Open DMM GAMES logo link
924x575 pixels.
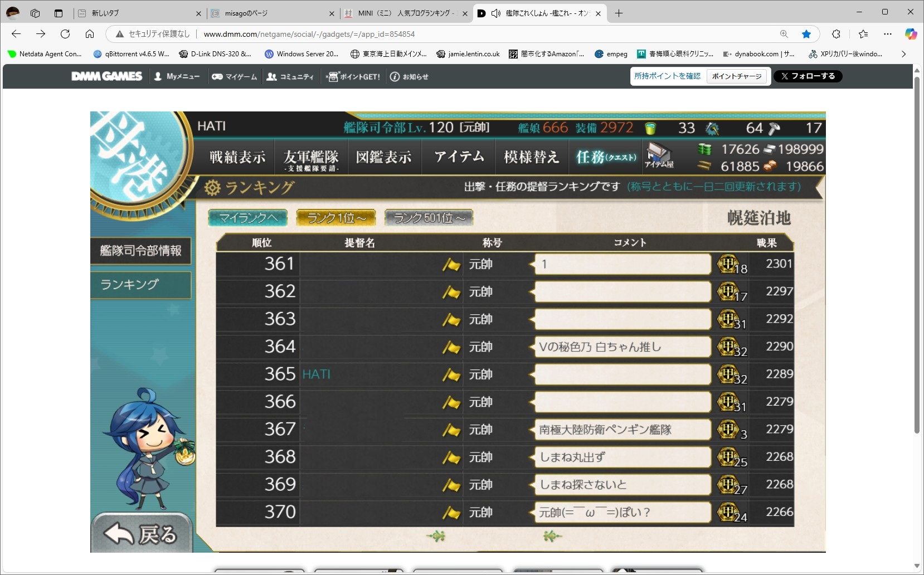coord(107,76)
